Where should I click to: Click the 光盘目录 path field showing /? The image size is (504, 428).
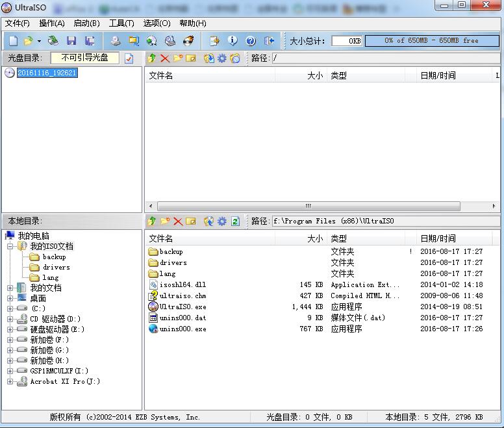386,58
